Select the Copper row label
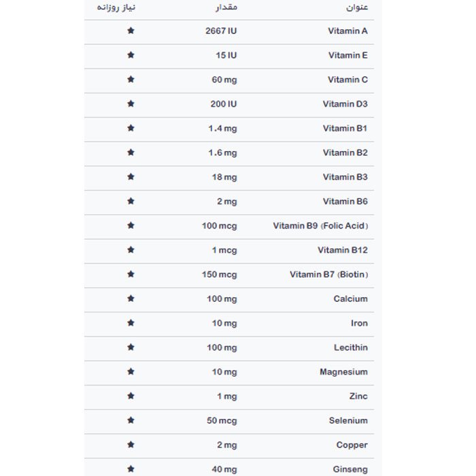476x476 pixels. pyautogui.click(x=352, y=445)
